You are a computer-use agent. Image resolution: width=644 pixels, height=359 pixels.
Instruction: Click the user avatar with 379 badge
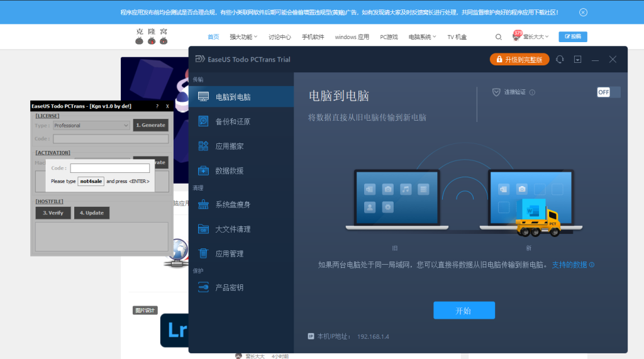click(517, 36)
